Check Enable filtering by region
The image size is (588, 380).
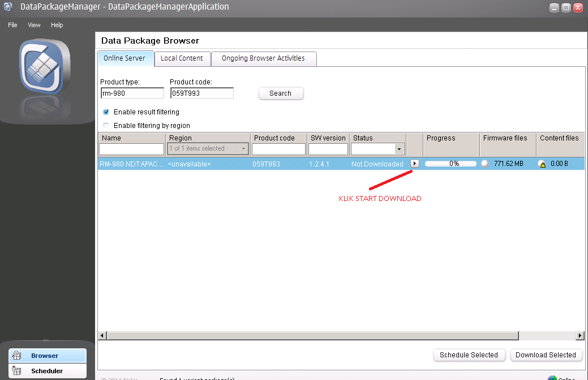click(106, 126)
